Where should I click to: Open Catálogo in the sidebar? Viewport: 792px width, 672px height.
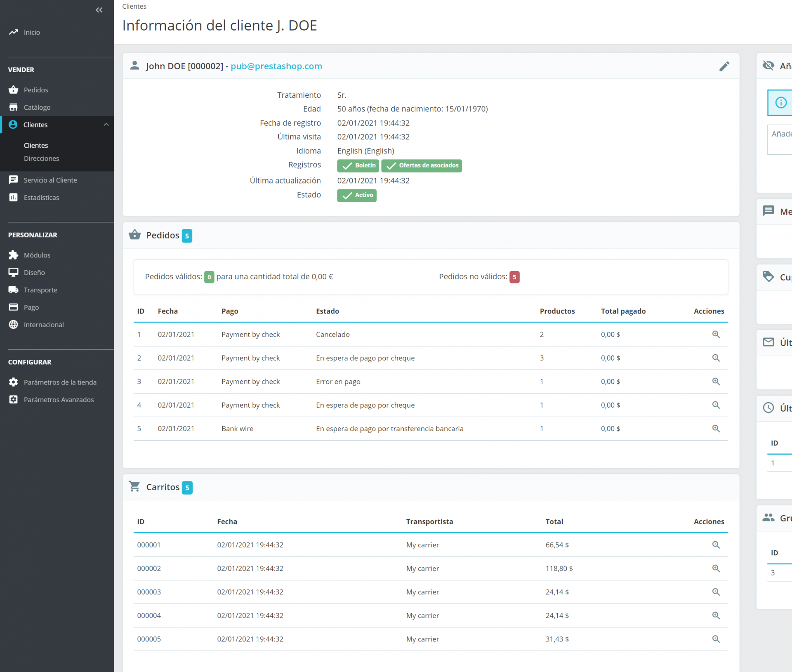[37, 107]
